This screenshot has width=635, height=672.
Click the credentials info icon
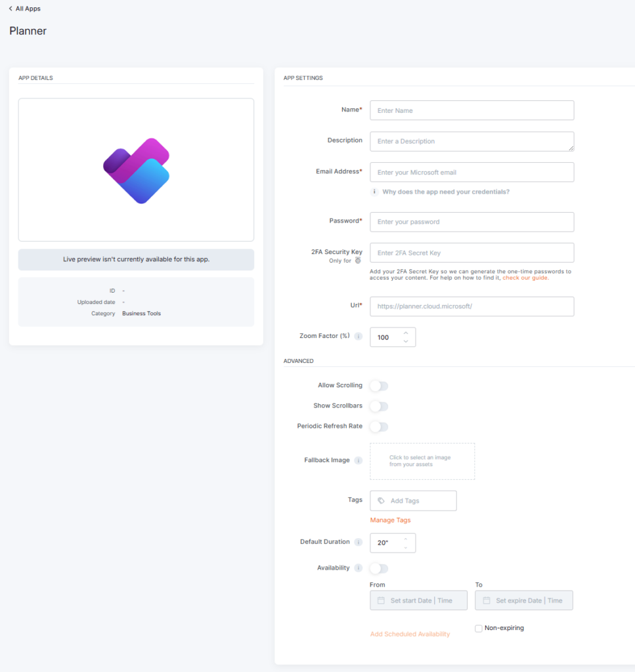[374, 192]
